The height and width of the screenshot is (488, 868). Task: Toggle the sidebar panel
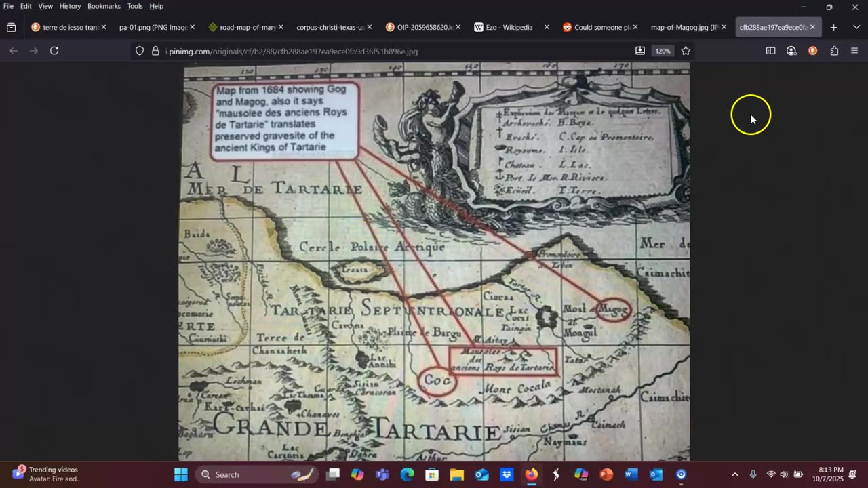coord(770,51)
